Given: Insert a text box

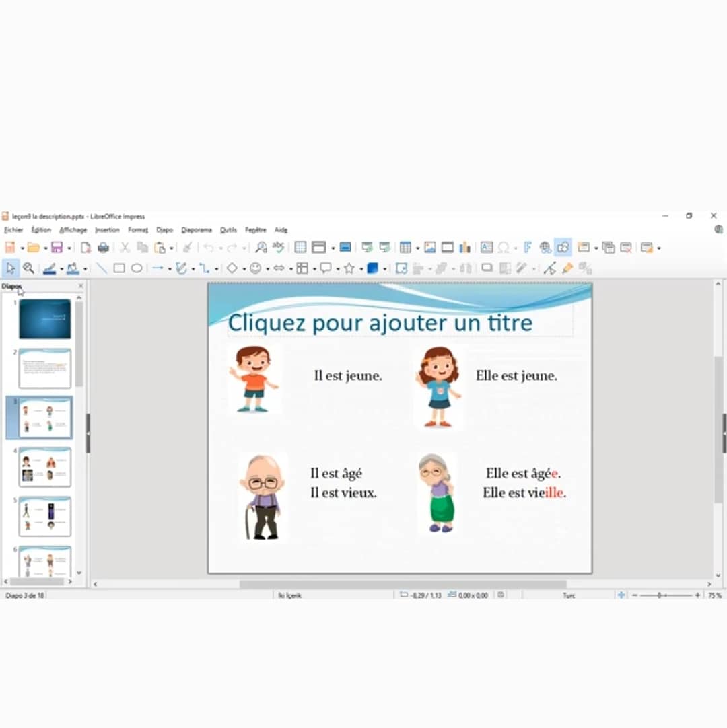Looking at the screenshot, I should (x=487, y=248).
